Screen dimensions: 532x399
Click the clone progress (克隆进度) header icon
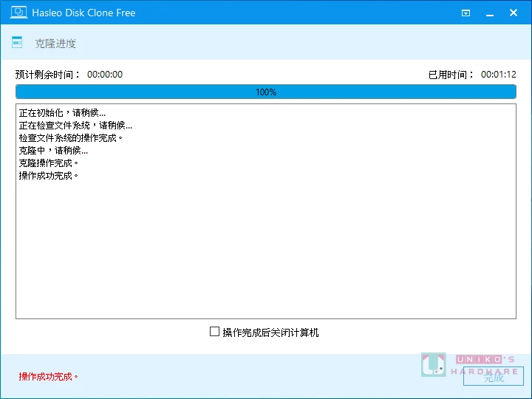tap(17, 42)
